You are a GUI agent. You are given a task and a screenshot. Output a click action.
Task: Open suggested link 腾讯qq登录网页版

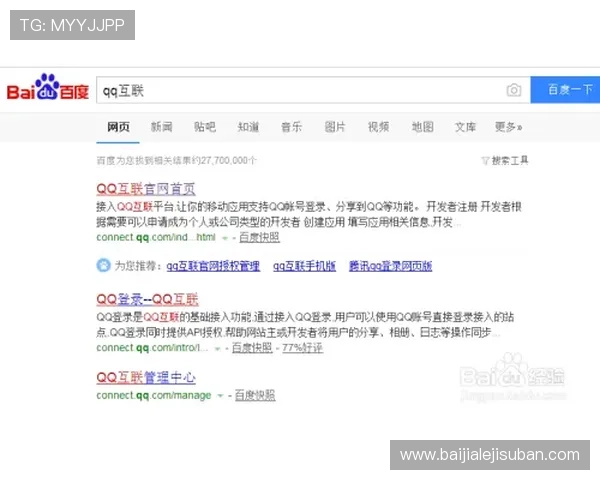[x=391, y=266]
